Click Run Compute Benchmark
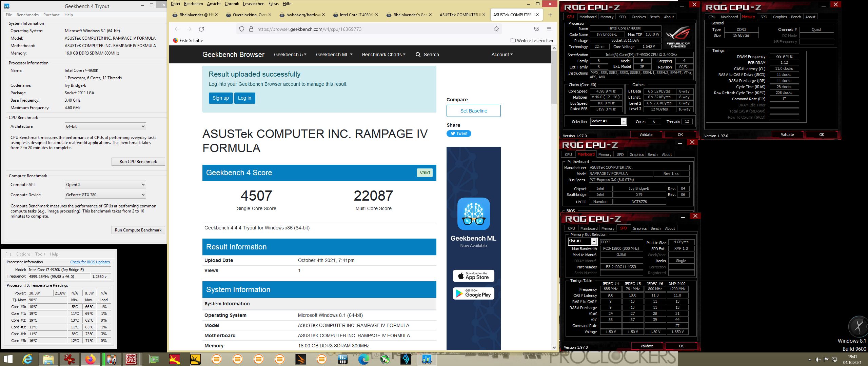This screenshot has width=868, height=366. [138, 230]
